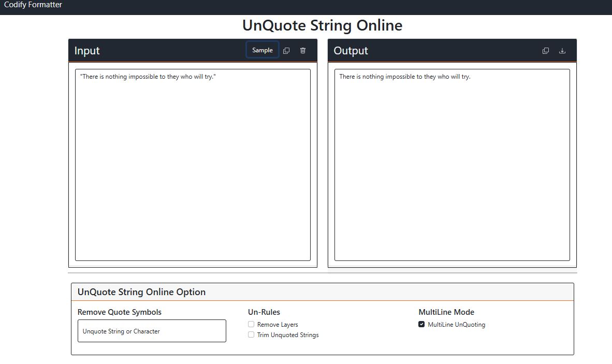Copy the Output panel text
Viewport: 612px width, 364px height.
point(546,51)
